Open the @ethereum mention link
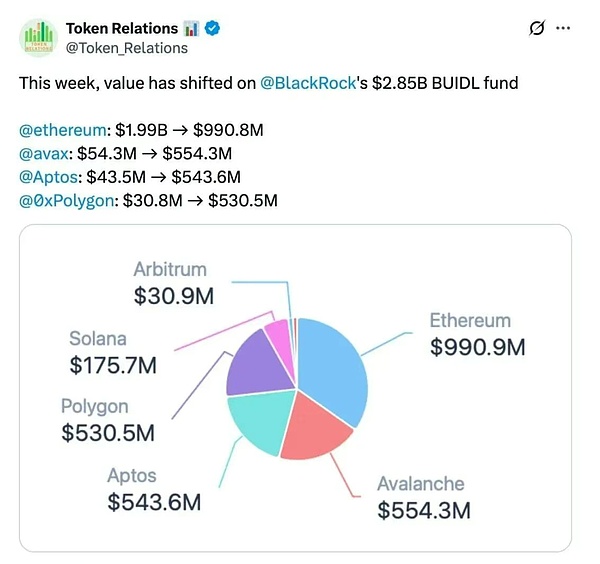The height and width of the screenshot is (564, 600). [60, 132]
